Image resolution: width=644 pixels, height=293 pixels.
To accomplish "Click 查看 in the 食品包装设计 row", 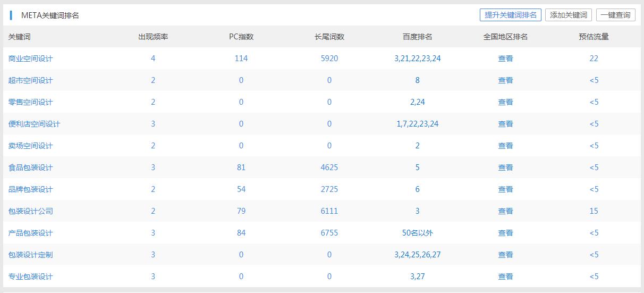I will click(x=505, y=168).
